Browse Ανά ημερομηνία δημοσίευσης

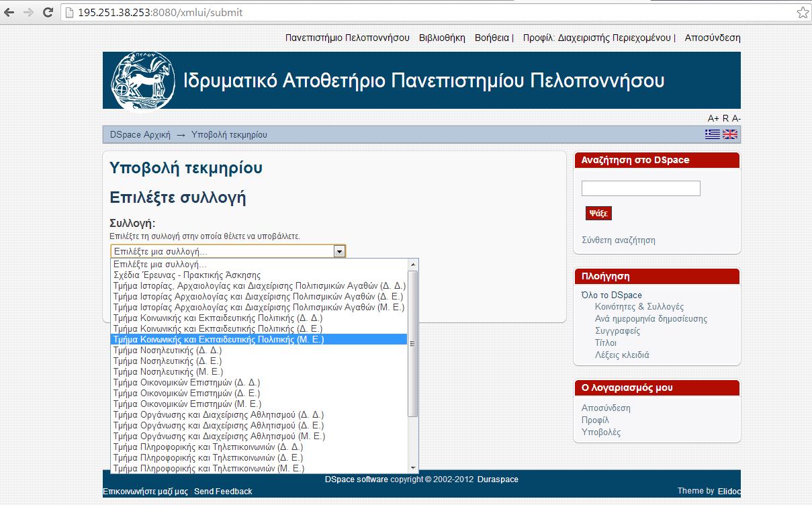click(651, 319)
